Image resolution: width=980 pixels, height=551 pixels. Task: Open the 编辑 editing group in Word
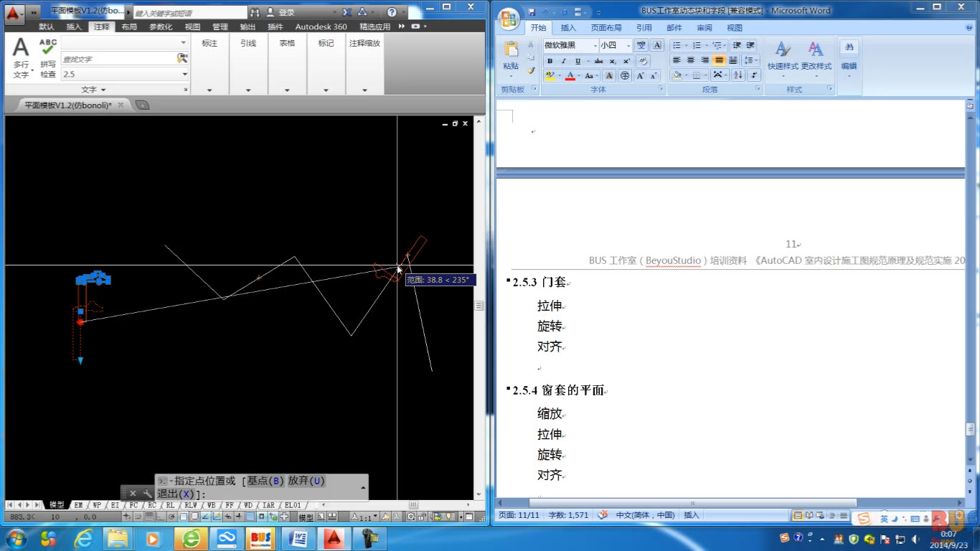[x=849, y=57]
